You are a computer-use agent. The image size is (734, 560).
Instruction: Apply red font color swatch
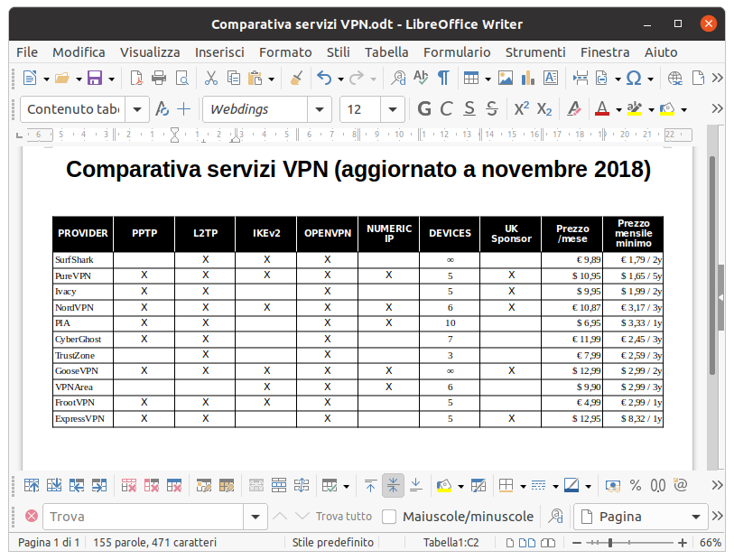click(x=602, y=109)
